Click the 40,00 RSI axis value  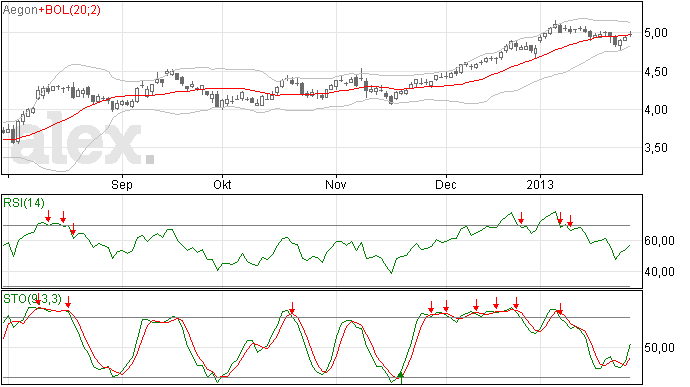[x=659, y=272]
